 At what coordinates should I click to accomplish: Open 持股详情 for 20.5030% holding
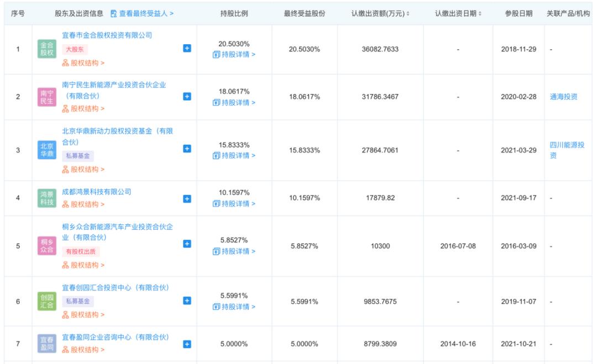tap(234, 54)
